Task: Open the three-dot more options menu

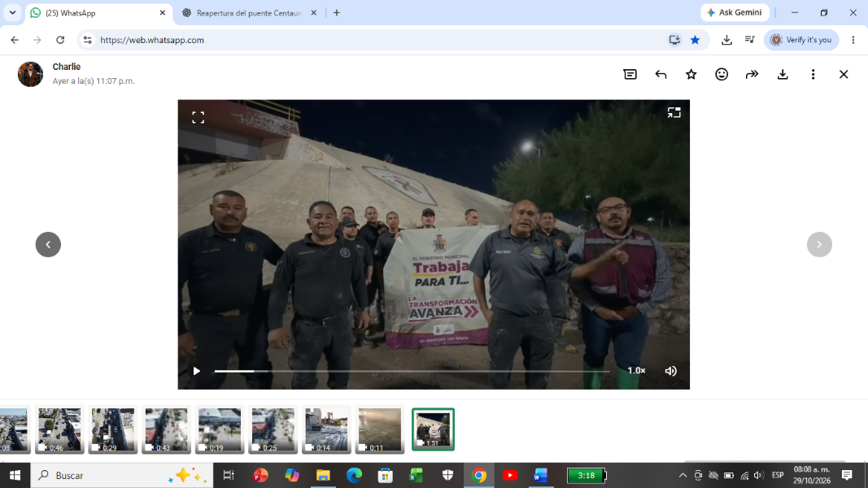Action: coord(813,74)
